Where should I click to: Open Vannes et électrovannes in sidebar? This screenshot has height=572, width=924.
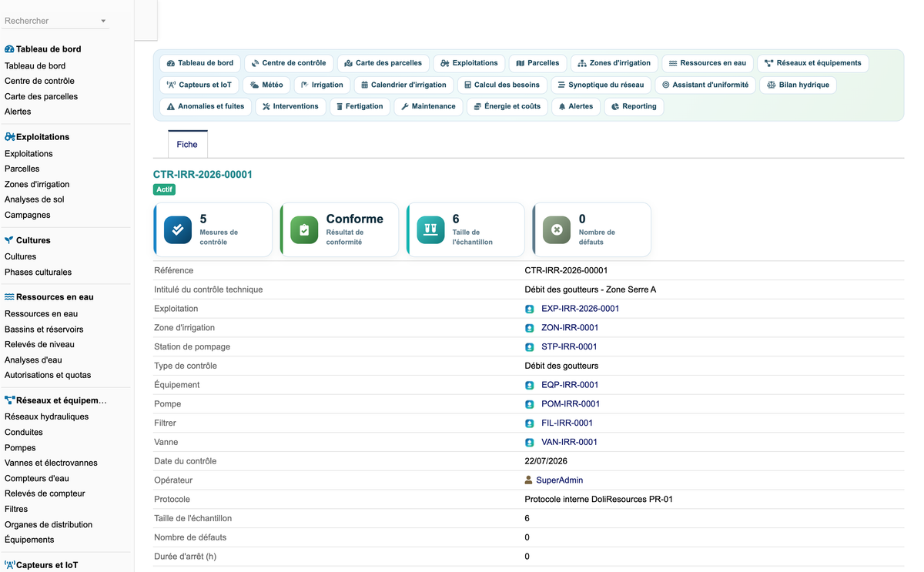click(x=51, y=463)
